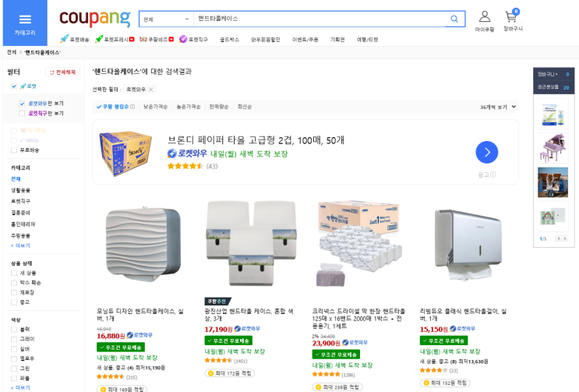The image size is (579, 392).
Task: Enable the 무료배송 filter checkbox
Action: pos(14,150)
